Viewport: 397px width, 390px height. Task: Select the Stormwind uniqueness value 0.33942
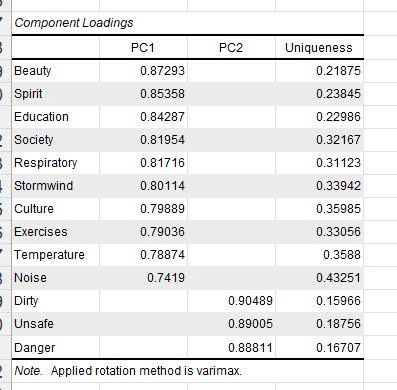[x=319, y=186]
